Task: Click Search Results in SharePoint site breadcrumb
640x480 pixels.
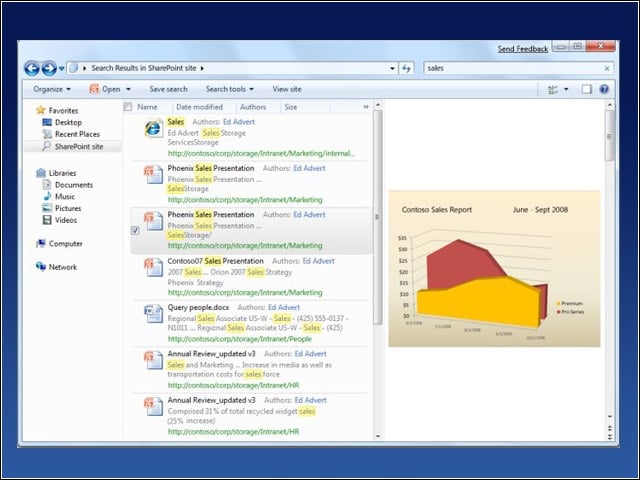Action: click(144, 68)
